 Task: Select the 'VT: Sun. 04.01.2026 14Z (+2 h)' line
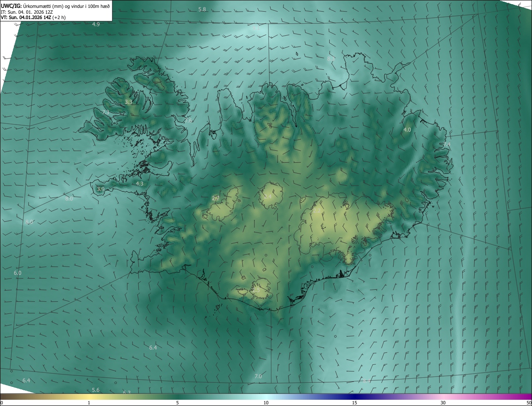click(x=33, y=17)
